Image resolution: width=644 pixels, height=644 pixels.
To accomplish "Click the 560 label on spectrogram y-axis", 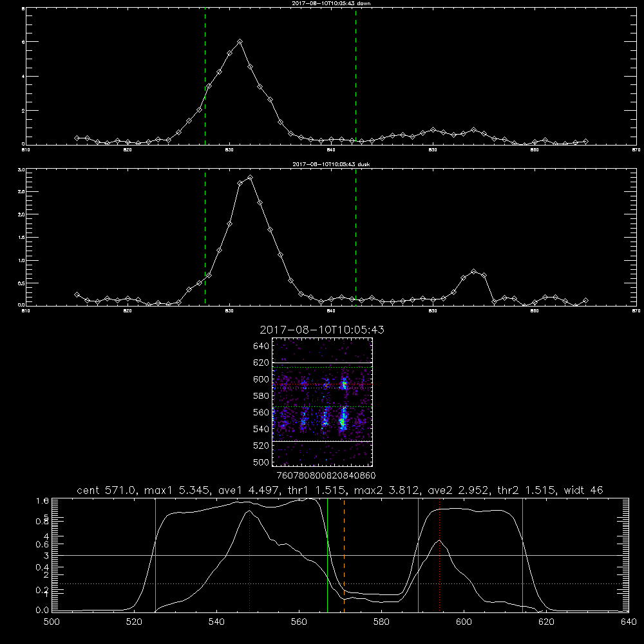I will click(x=261, y=412).
